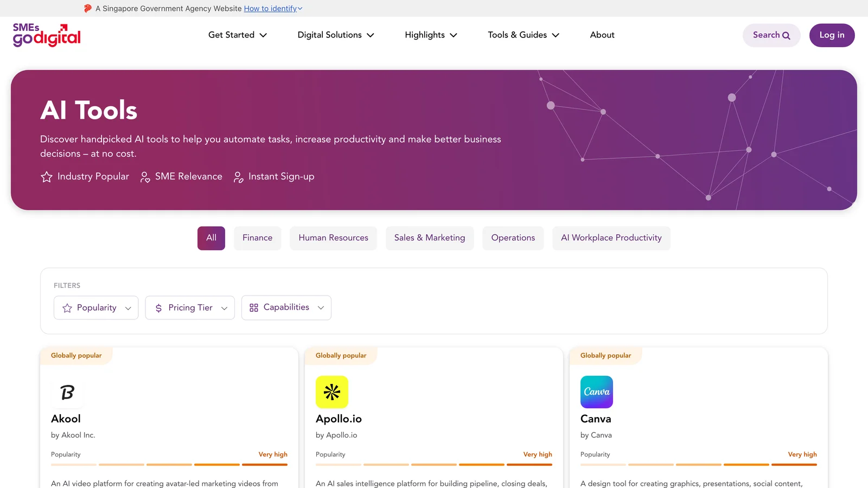This screenshot has width=868, height=488.
Task: Click the Log in button
Action: (x=832, y=35)
